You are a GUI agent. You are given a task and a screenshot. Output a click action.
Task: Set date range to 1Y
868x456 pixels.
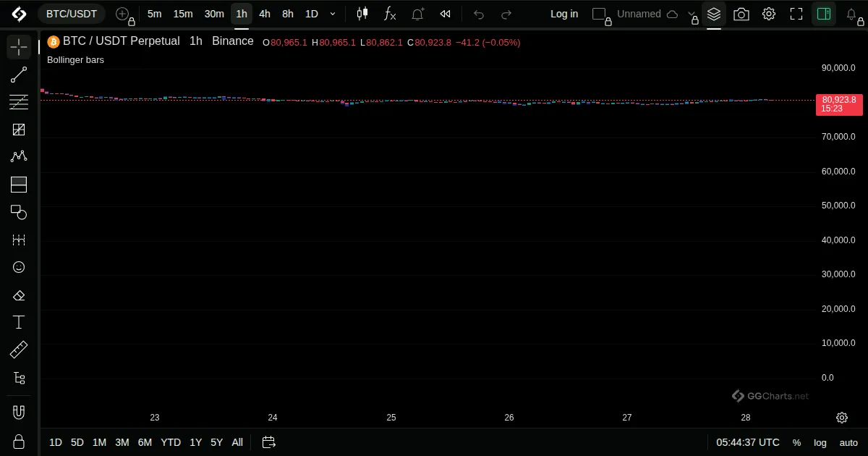(196, 442)
